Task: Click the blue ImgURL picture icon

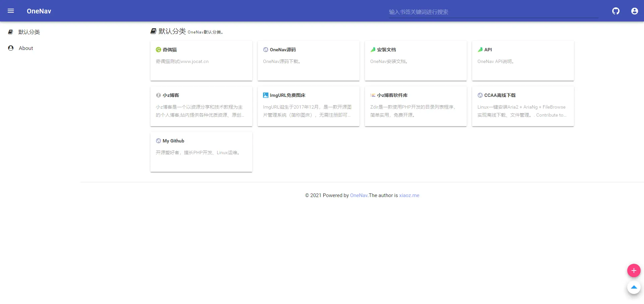Action: pyautogui.click(x=266, y=95)
